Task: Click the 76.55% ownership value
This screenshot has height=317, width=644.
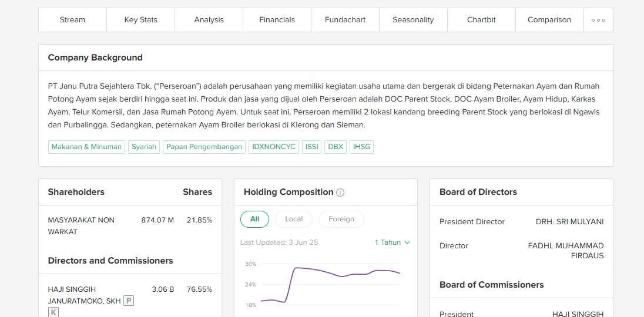Action: click(x=199, y=289)
